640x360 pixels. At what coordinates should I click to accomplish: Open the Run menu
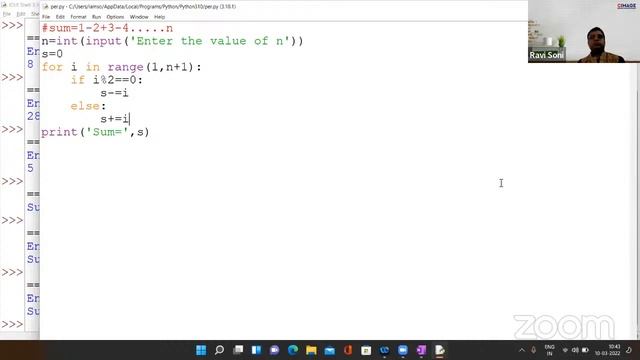pos(96,17)
